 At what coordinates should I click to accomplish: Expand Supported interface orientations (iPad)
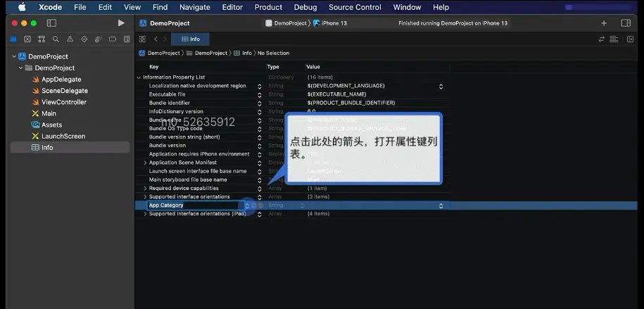pyautogui.click(x=145, y=214)
